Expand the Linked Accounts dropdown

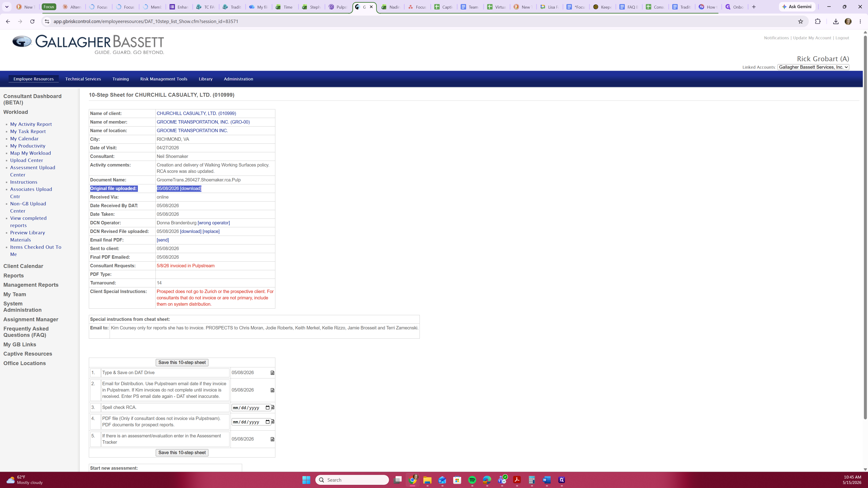(813, 67)
